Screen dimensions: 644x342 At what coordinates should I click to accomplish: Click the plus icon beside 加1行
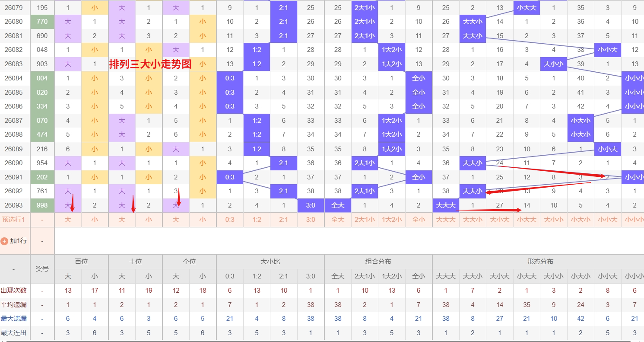4,241
